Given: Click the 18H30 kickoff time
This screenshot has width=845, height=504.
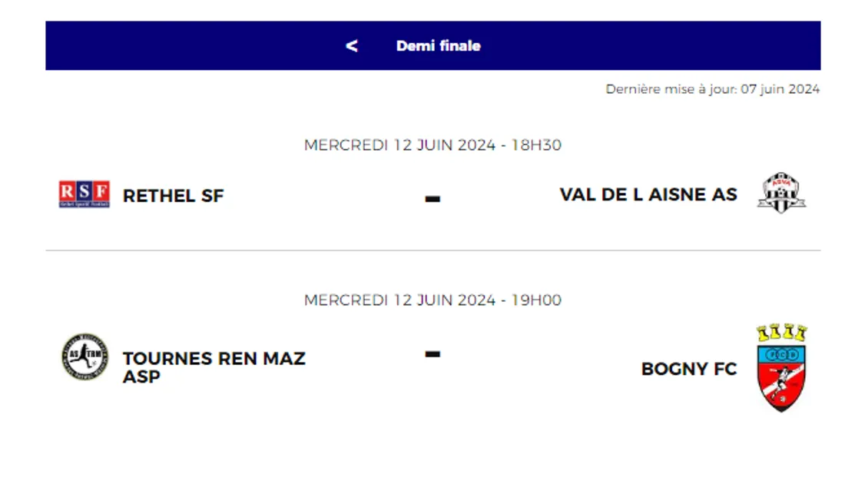Looking at the screenshot, I should click(x=536, y=145).
